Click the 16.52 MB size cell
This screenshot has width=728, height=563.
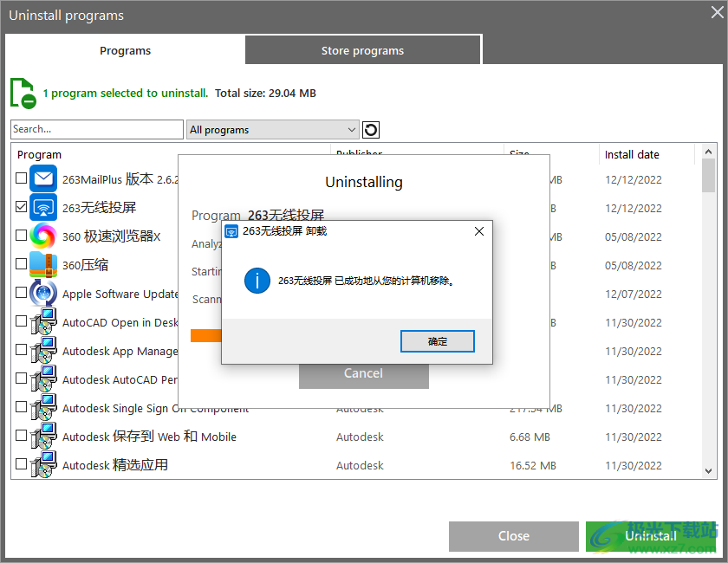(533, 465)
